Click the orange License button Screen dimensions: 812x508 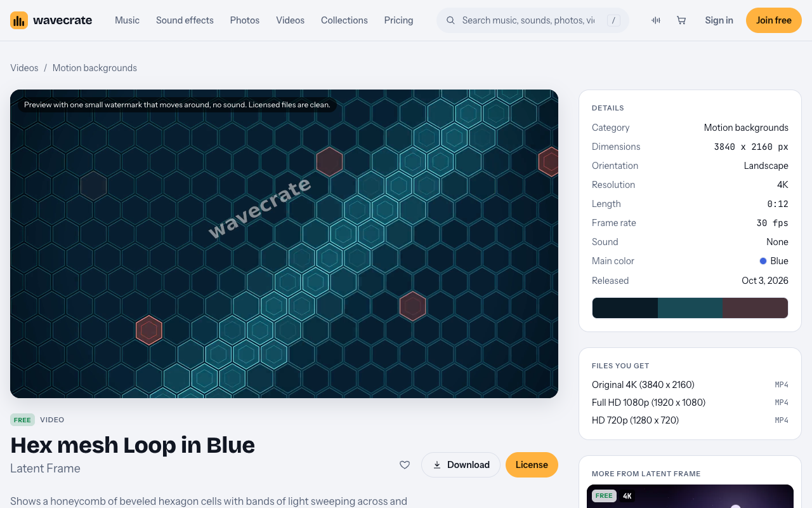(532, 465)
